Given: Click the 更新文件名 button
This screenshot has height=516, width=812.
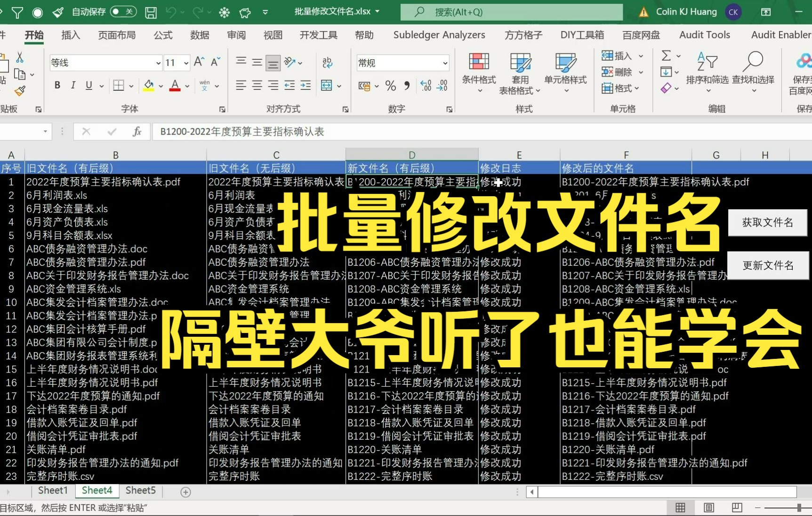Looking at the screenshot, I should (x=768, y=265).
